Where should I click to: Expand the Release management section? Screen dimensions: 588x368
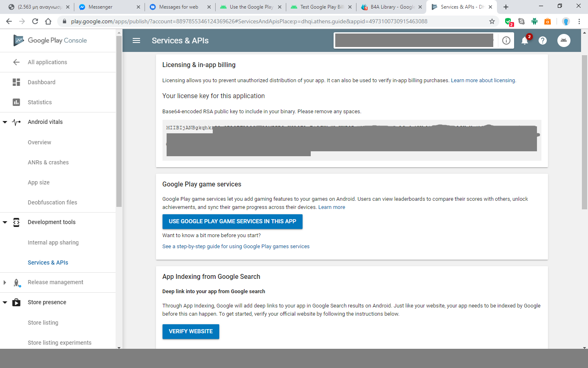(x=5, y=283)
